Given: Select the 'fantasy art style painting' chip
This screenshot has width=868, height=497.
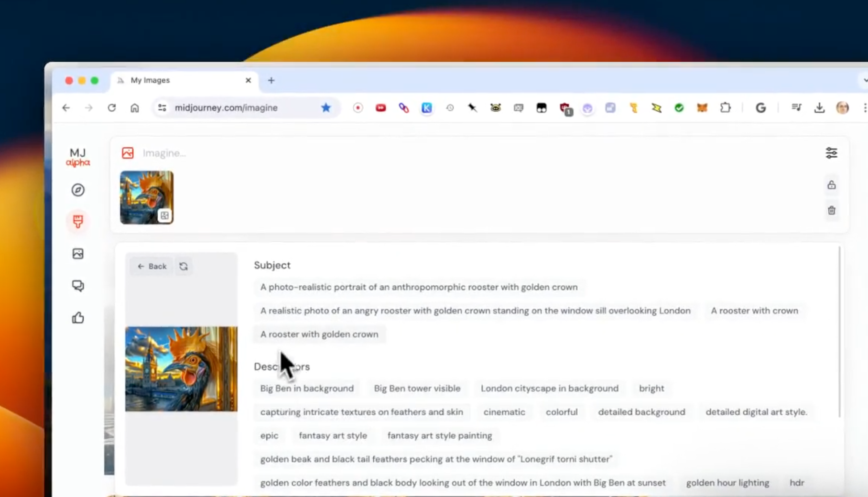Looking at the screenshot, I should (x=440, y=435).
